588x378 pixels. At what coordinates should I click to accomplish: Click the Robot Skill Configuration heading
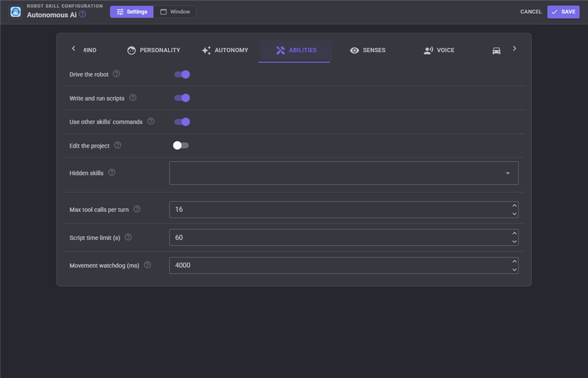tap(65, 6)
